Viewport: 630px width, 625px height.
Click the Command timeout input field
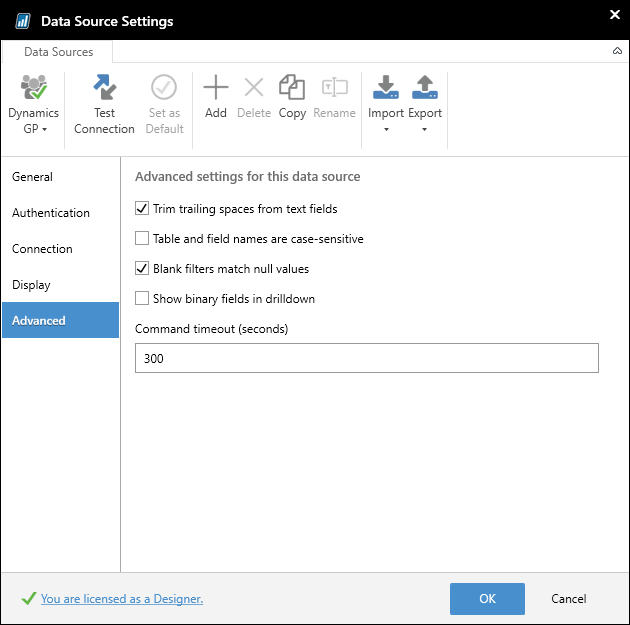(366, 358)
